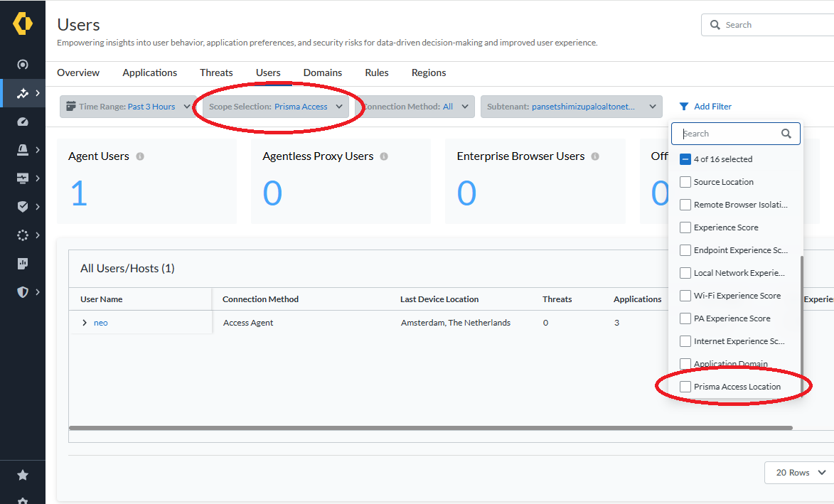Click info icon next to Enterprise Browser Users
834x504 pixels.
[x=595, y=156]
